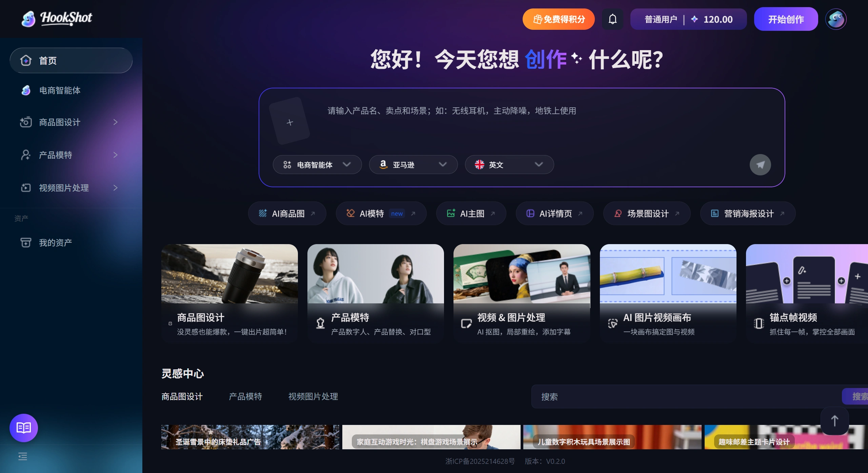The image size is (868, 473).
Task: Open the AI模特 new feature shortcut
Action: [381, 213]
